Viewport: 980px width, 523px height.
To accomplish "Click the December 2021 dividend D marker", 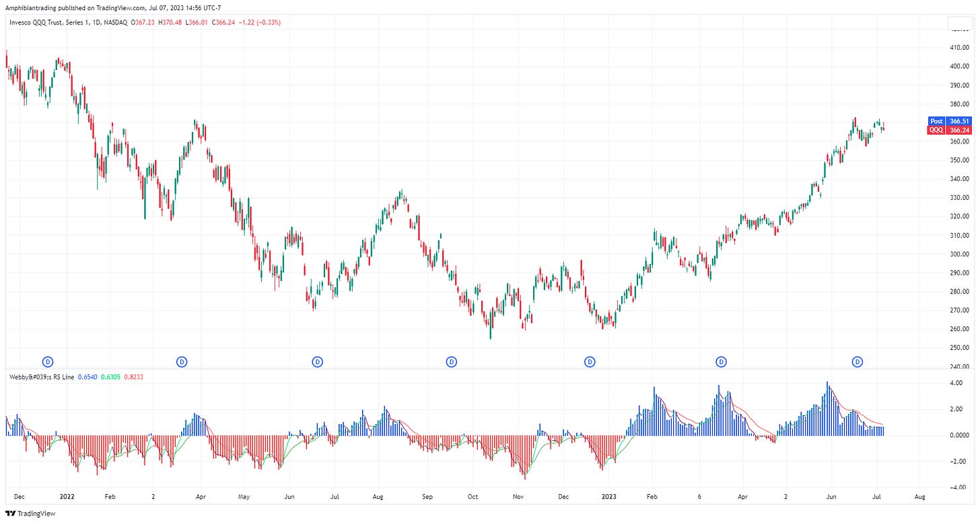I will [x=48, y=361].
